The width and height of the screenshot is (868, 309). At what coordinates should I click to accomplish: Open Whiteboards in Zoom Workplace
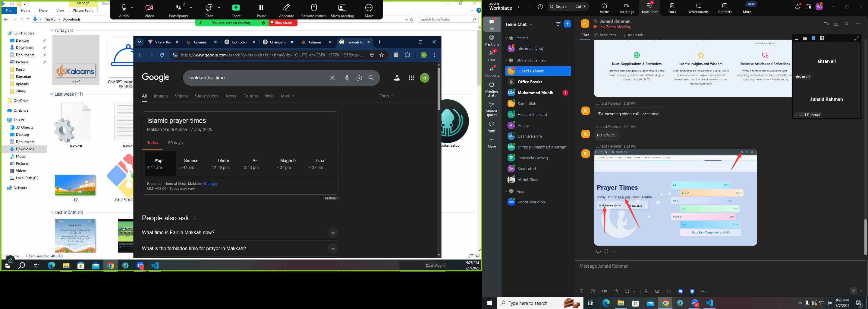tap(698, 8)
